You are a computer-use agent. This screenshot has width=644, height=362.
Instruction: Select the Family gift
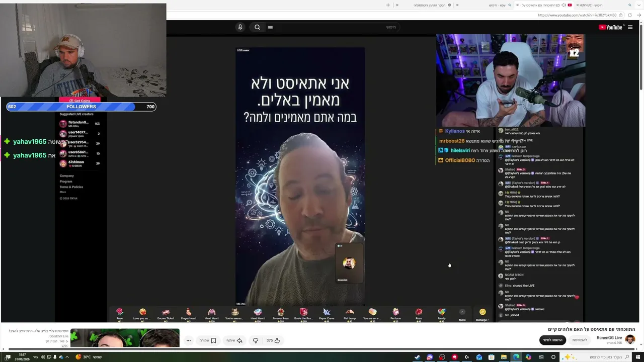pos(441,314)
